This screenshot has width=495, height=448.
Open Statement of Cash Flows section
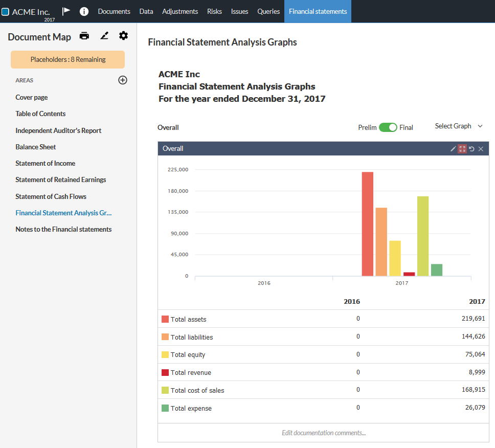[51, 196]
